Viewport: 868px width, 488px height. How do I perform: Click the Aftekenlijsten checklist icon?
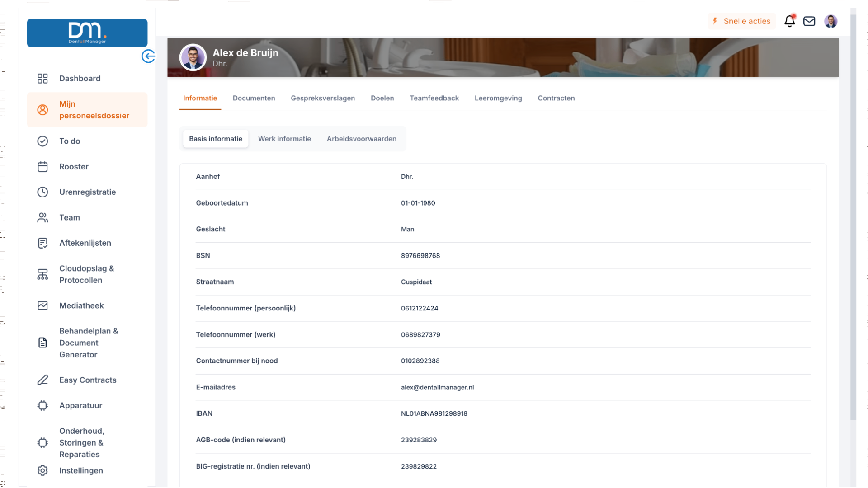click(x=42, y=243)
